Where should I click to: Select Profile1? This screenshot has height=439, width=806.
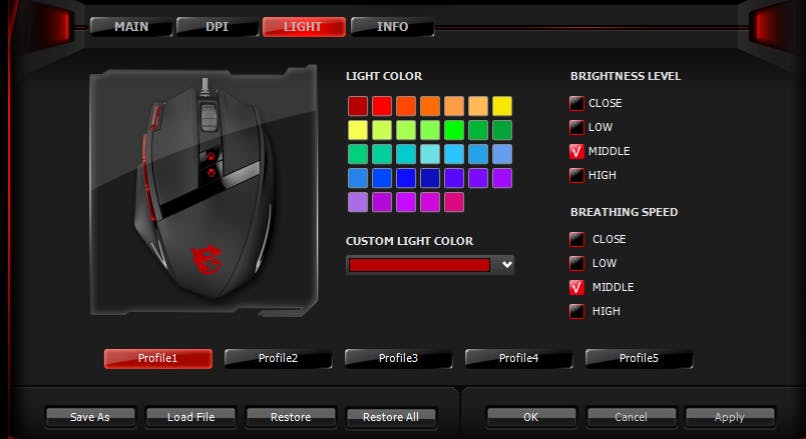click(x=158, y=358)
